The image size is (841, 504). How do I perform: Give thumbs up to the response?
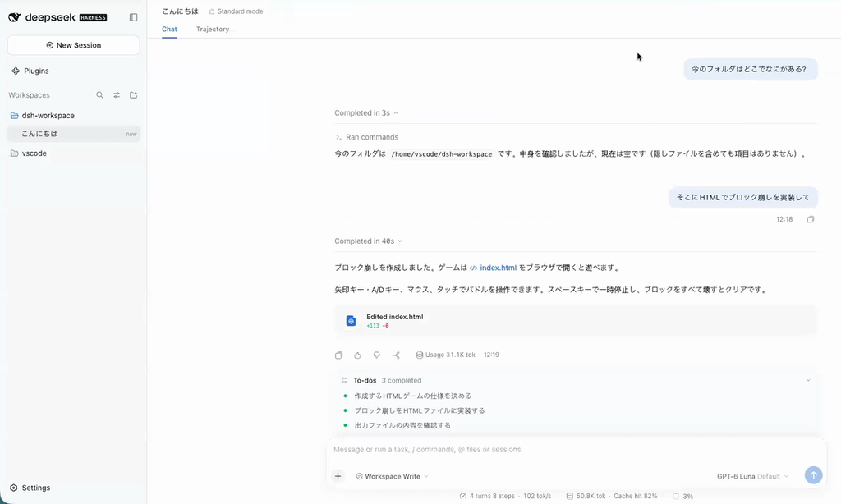click(358, 355)
